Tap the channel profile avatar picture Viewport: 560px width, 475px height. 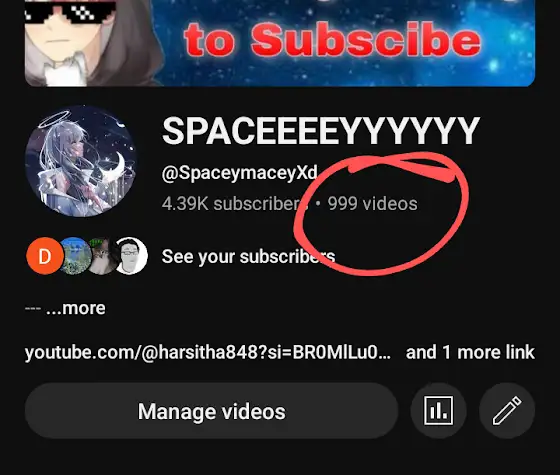(x=81, y=161)
